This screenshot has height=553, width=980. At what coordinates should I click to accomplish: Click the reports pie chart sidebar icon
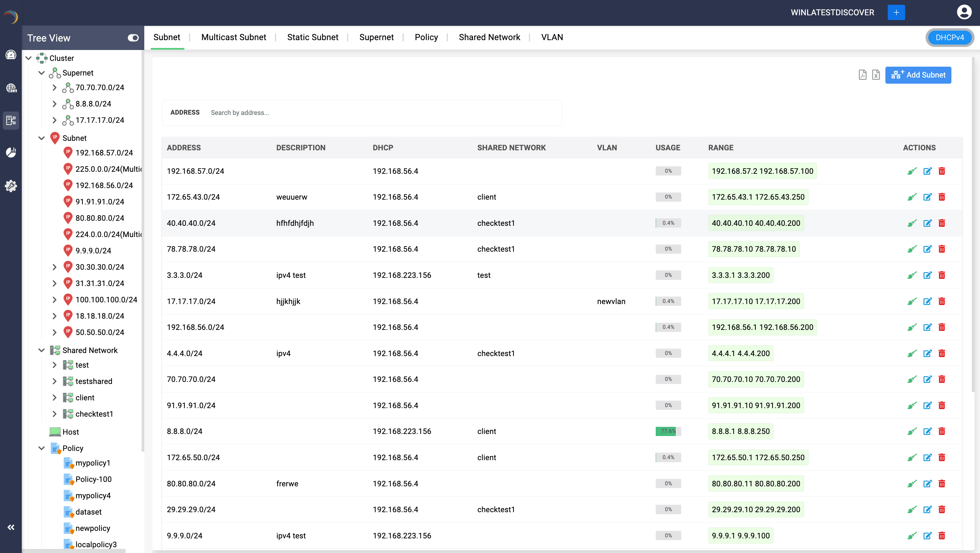coord(11,152)
